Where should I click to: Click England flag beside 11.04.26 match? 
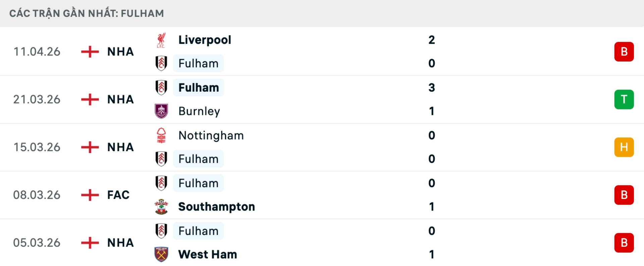[90, 52]
